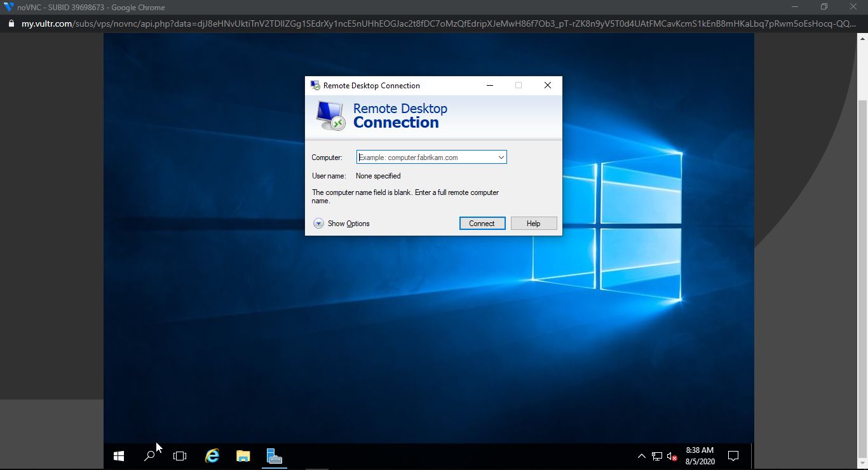Open File Explorer from taskbar
Image resolution: width=868 pixels, height=470 pixels.
coord(243,456)
